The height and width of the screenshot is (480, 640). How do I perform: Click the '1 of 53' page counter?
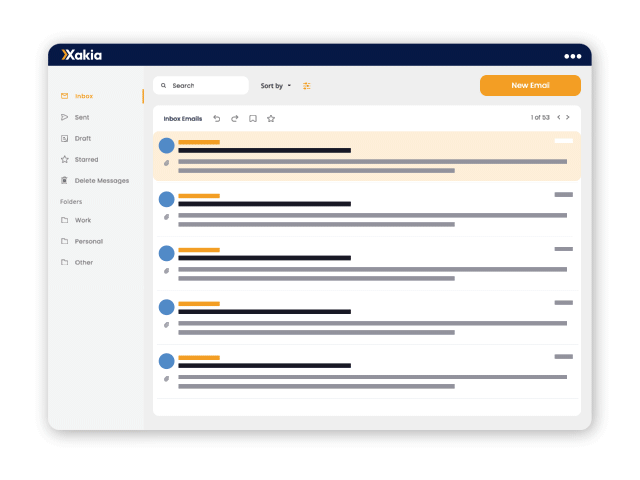pos(540,117)
